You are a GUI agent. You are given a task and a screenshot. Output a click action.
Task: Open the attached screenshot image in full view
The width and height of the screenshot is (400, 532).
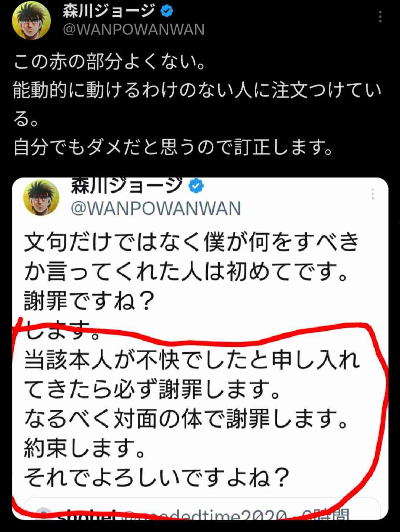tap(200, 348)
